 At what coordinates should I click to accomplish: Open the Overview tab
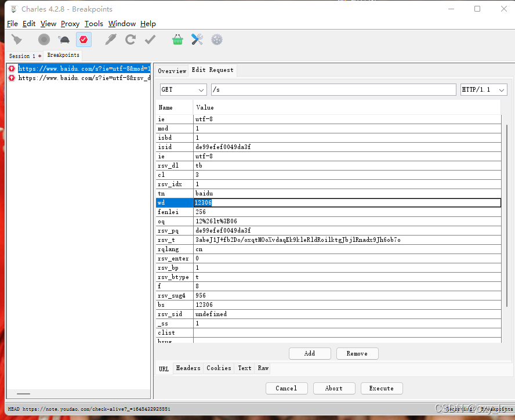172,71
